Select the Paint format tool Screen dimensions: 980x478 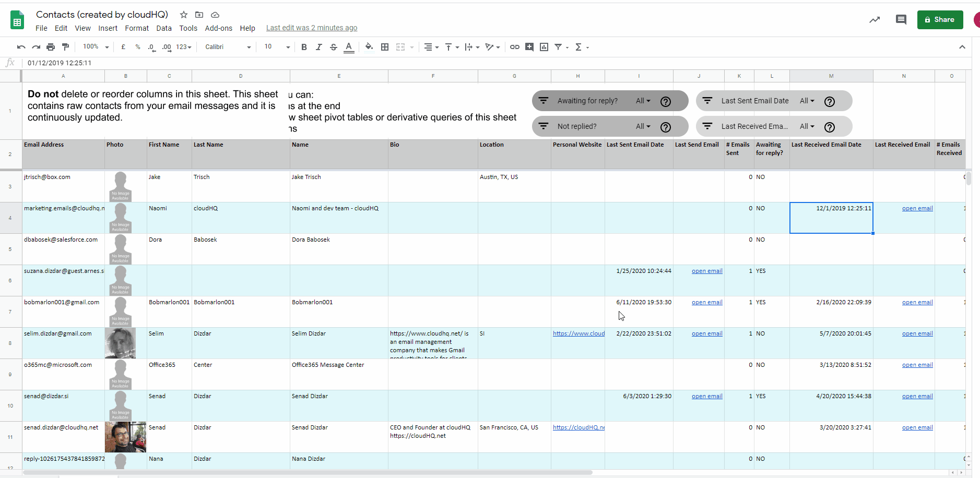[x=66, y=47]
